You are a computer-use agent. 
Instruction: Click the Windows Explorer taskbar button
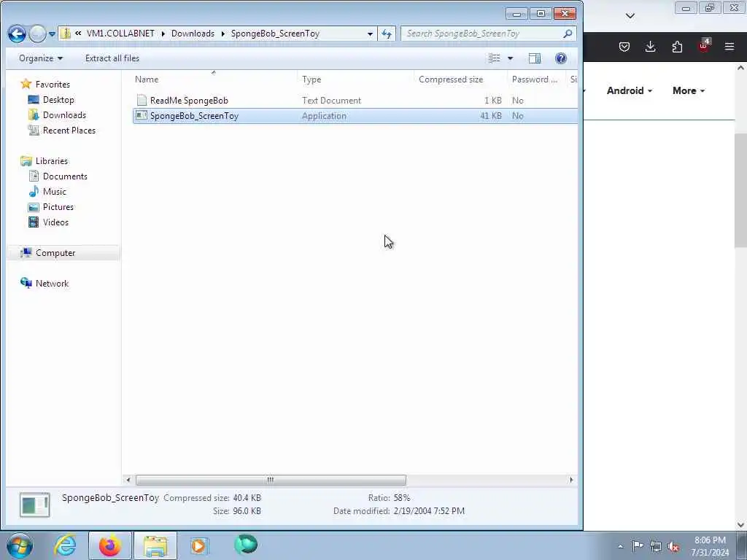155,545
